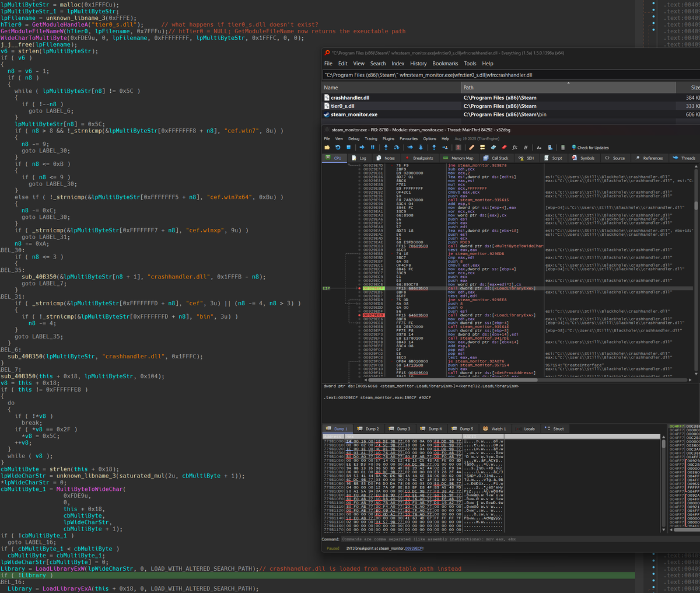Open the History menu in Everything
The width and height of the screenshot is (700, 593).
pyautogui.click(x=418, y=64)
